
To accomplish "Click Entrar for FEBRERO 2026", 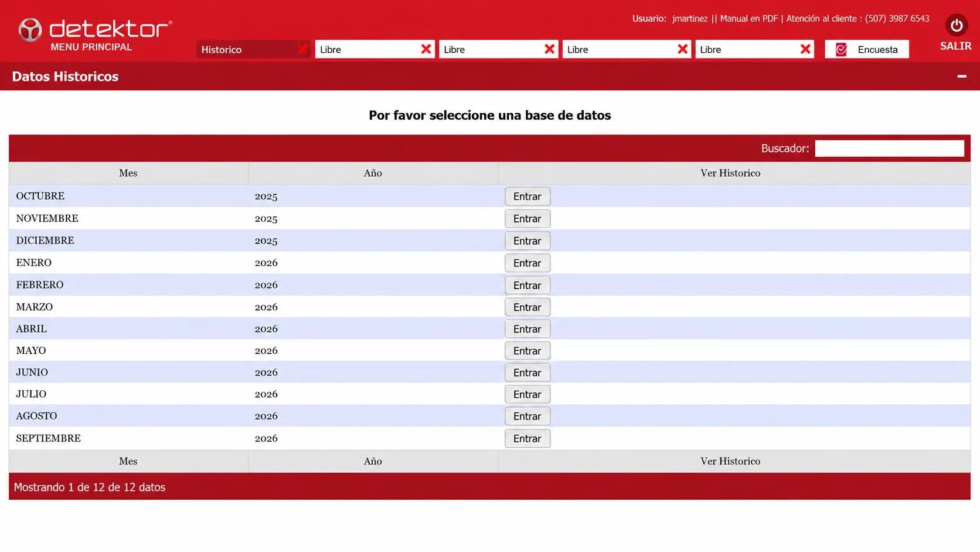I will 528,286.
